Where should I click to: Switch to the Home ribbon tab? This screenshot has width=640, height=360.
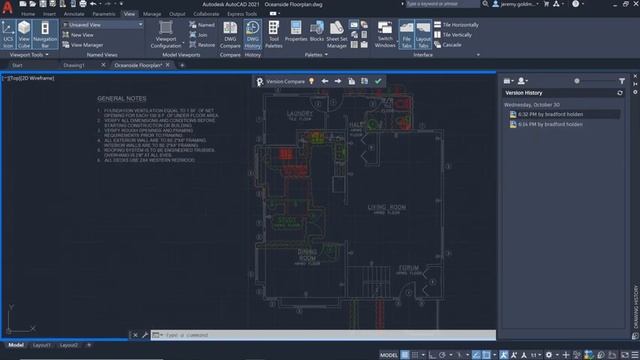pyautogui.click(x=28, y=14)
